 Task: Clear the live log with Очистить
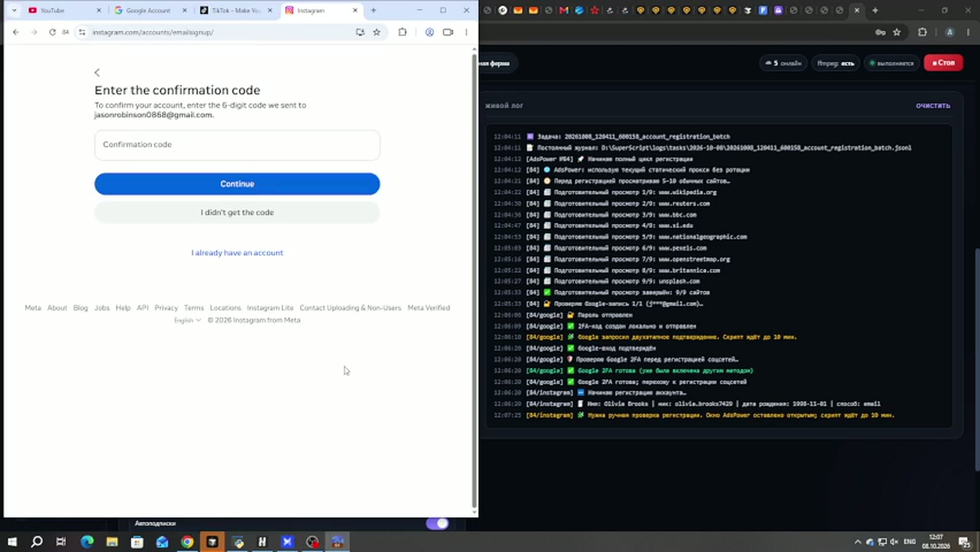(933, 106)
